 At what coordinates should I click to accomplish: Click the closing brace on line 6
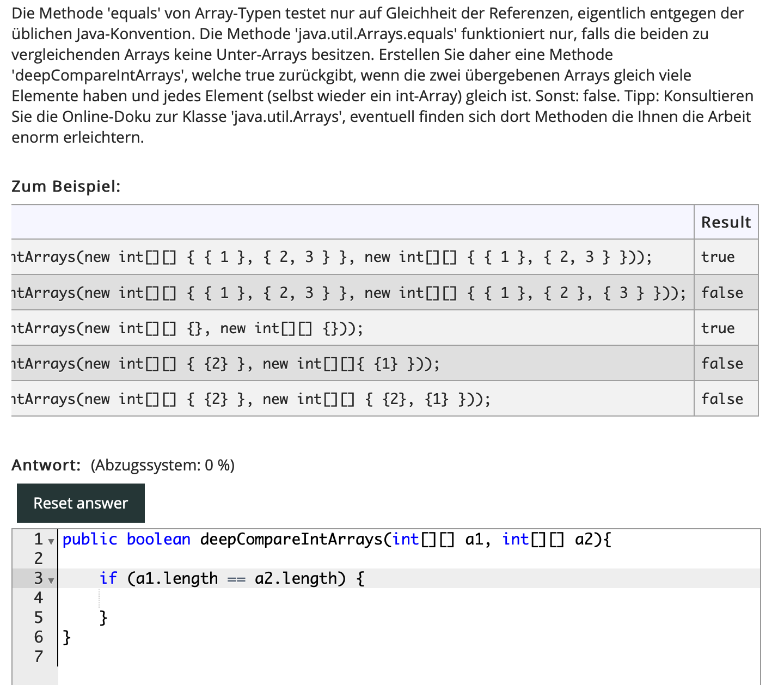[66, 636]
